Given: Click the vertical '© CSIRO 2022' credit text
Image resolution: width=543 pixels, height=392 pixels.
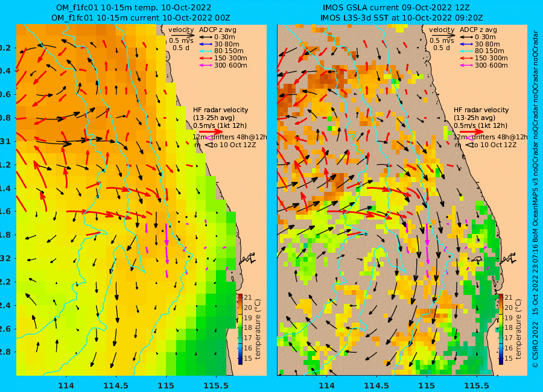Looking at the screenshot, I should point(535,344).
